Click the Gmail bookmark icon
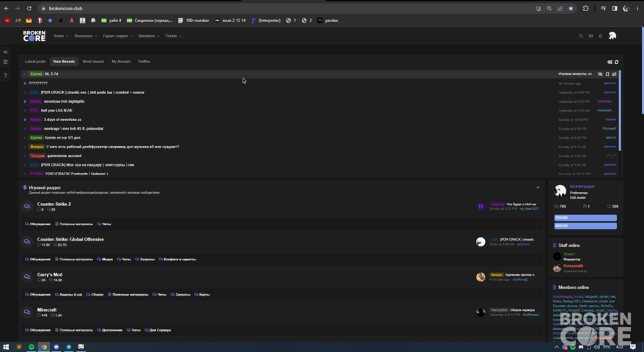644x352 pixels. [18, 20]
